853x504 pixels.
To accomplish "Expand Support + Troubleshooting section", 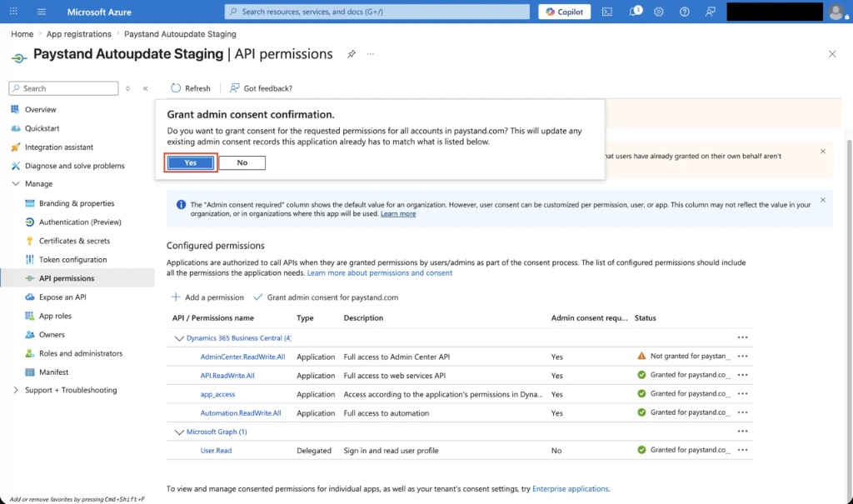I will tap(15, 390).
